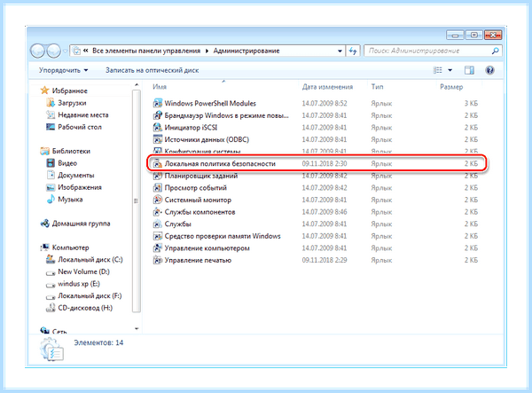
Task: Click the Системный монитор icon
Action: 158,200
